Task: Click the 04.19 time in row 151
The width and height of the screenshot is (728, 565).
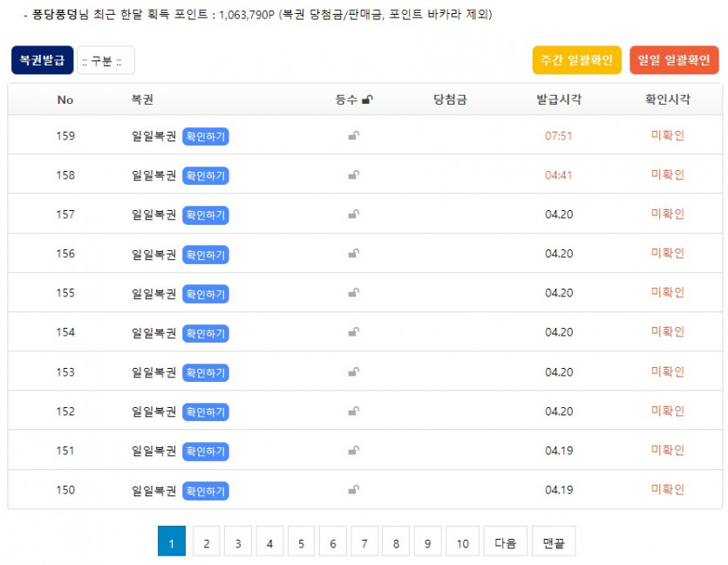Action: point(559,450)
